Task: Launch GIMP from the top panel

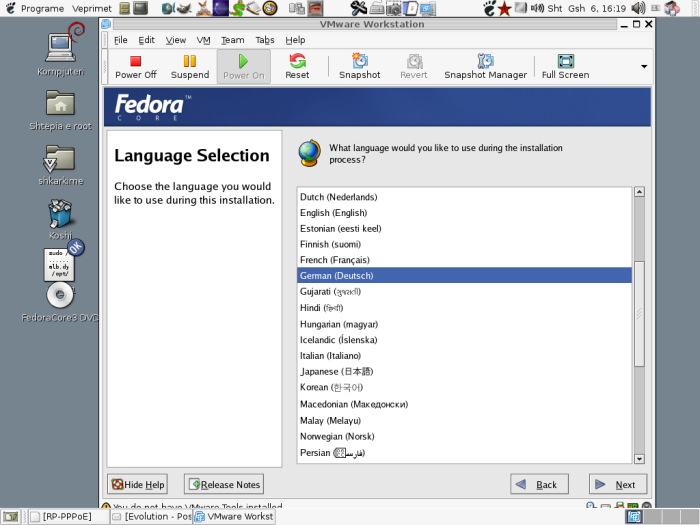Action: 183,8
